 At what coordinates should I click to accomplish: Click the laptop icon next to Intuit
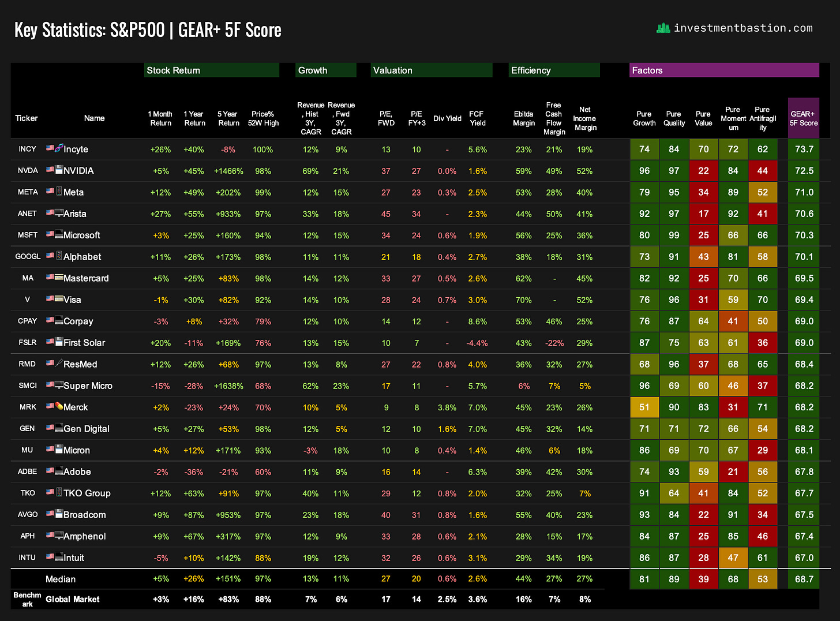click(x=59, y=557)
